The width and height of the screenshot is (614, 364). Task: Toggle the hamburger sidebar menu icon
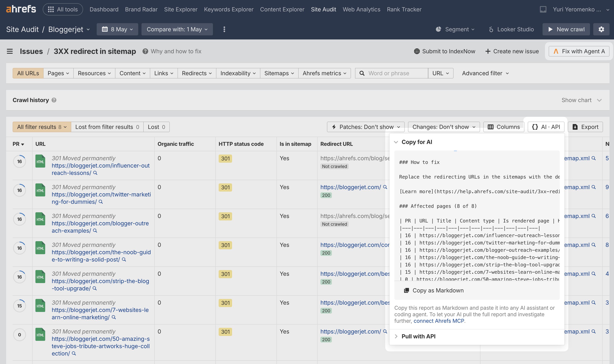pos(10,51)
